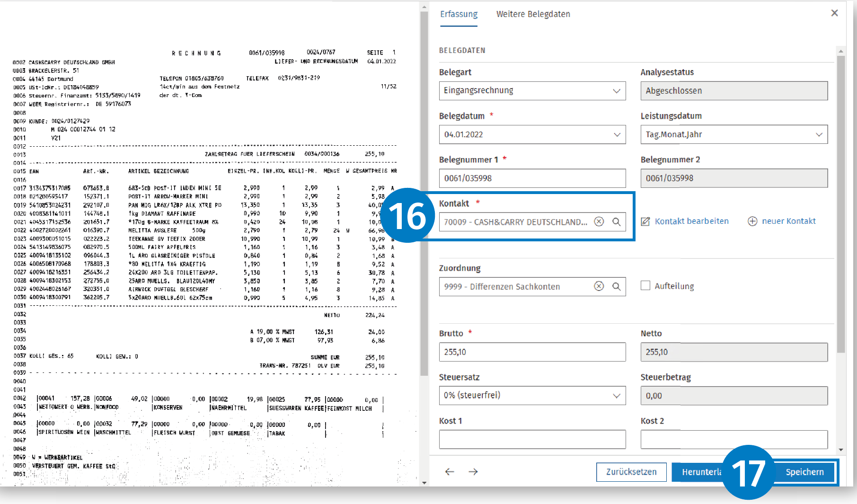Open the Leistungsdatum date dropdown
This screenshot has width=857, height=504.
click(734, 134)
